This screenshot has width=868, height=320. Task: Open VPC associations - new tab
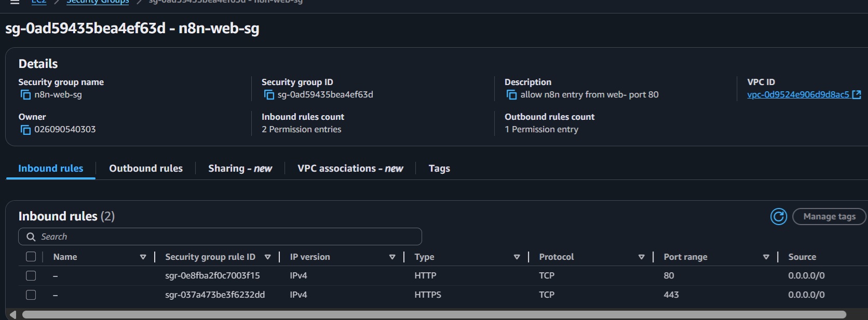[x=350, y=169]
